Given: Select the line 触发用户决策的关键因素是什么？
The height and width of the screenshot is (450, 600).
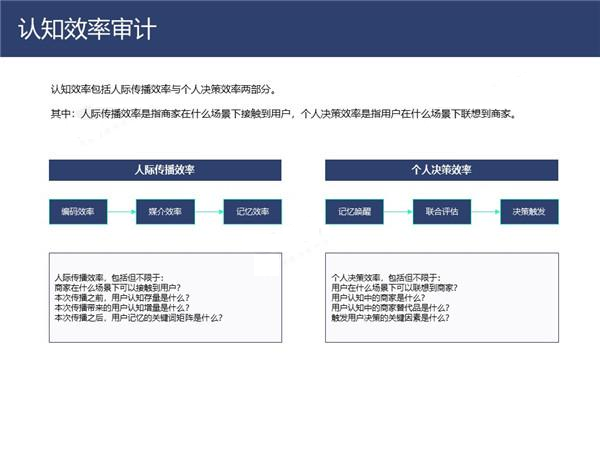Looking at the screenshot, I should click(390, 318).
